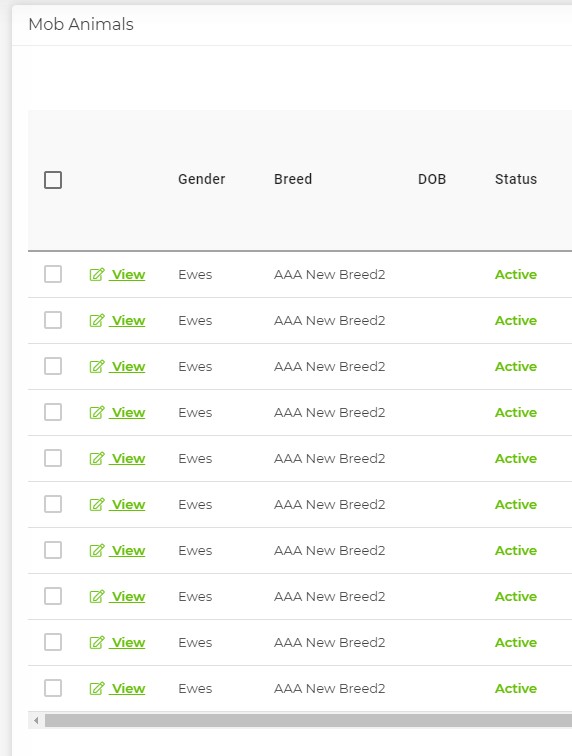Tick the checkbox on the tenth animal row
This screenshot has width=572, height=756.
53,688
